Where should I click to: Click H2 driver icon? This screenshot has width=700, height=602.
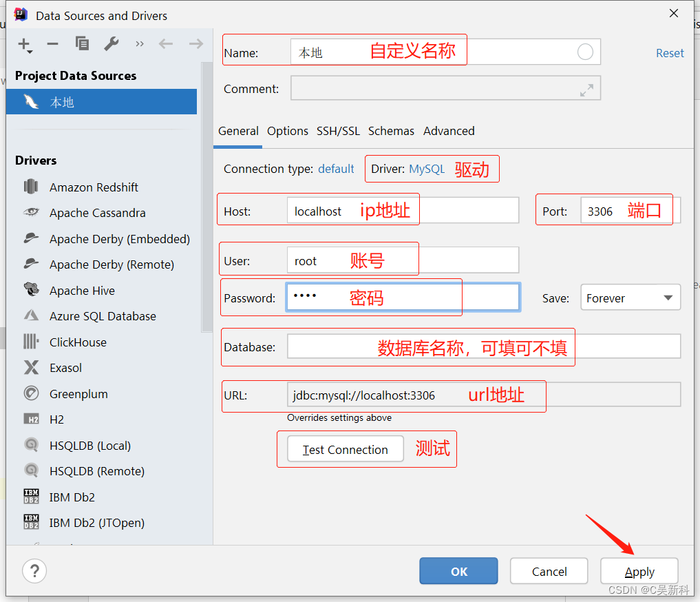tap(31, 419)
